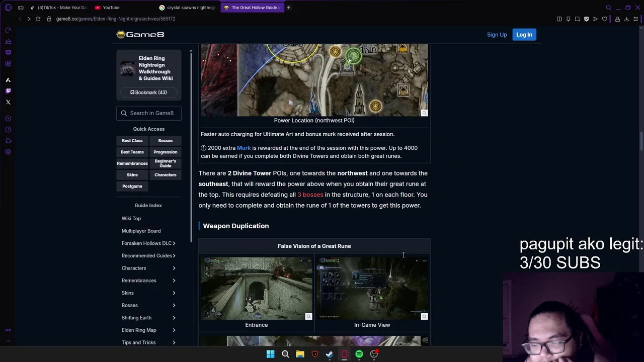The image size is (644, 362).
Task: Open ad blocker shield icon
Action: [586, 19]
